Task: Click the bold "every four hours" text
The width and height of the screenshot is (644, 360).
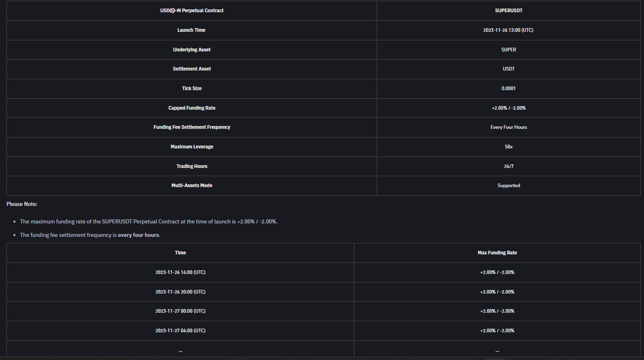Action: [138, 235]
